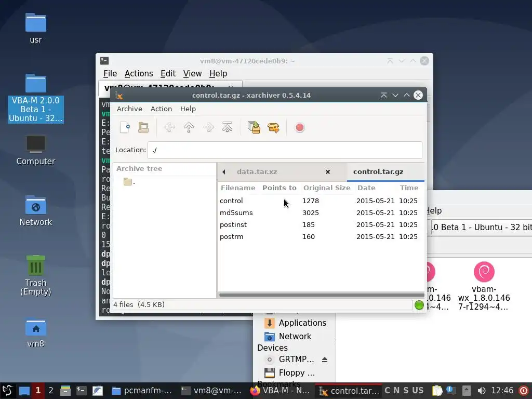Open the start menu on the taskbar
Viewport: 532px width, 399px height.
coord(7,391)
